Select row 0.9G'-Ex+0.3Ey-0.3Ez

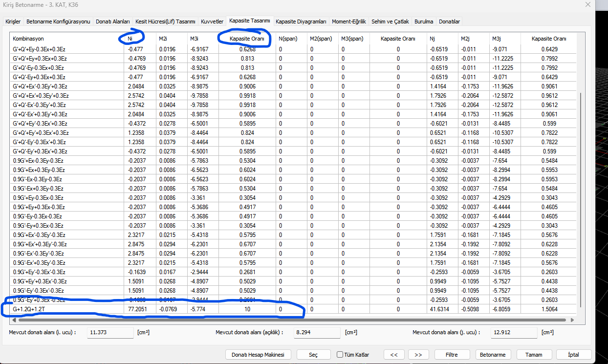click(293, 189)
